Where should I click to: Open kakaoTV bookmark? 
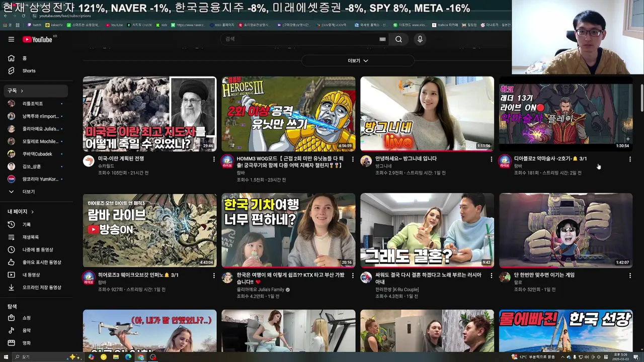[x=54, y=25]
